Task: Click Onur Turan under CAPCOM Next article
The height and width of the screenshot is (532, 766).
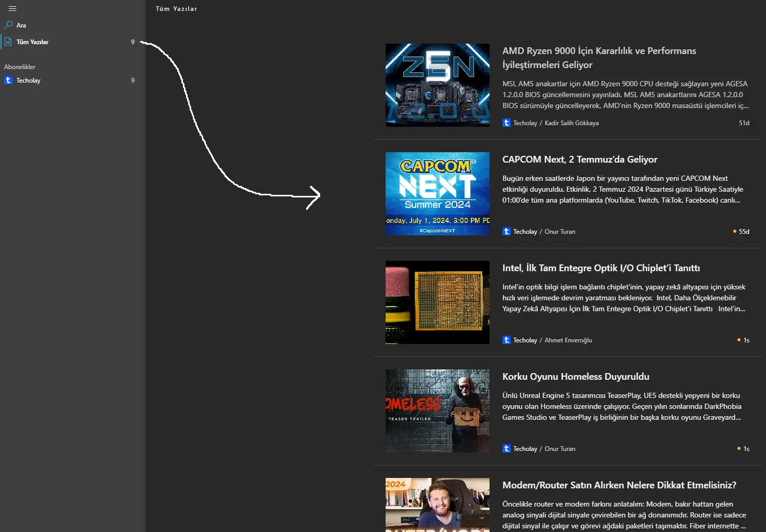Action: coord(560,232)
